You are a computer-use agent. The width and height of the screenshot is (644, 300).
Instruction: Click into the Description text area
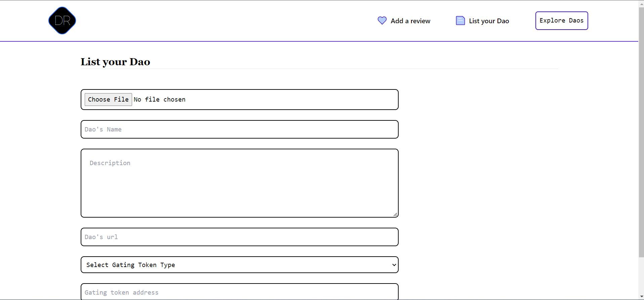coord(240,183)
